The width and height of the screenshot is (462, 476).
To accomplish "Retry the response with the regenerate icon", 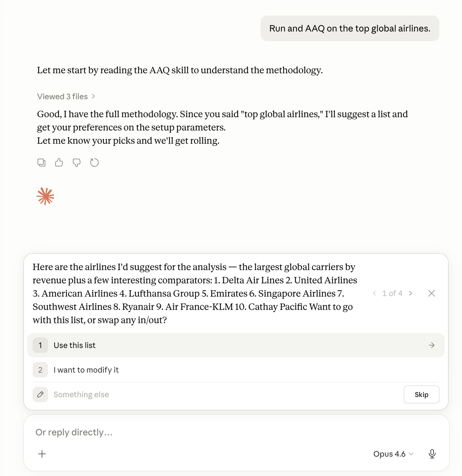I will tap(94, 163).
